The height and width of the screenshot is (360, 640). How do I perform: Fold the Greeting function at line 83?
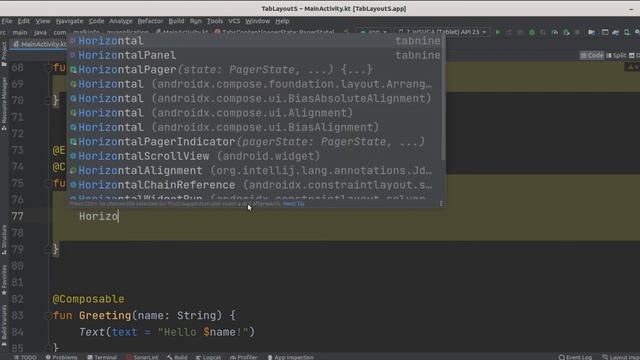point(47,316)
